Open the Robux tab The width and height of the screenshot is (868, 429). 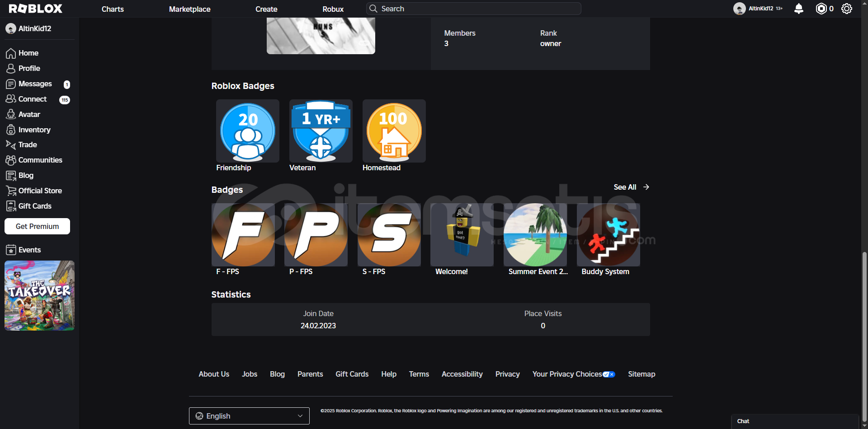(333, 9)
